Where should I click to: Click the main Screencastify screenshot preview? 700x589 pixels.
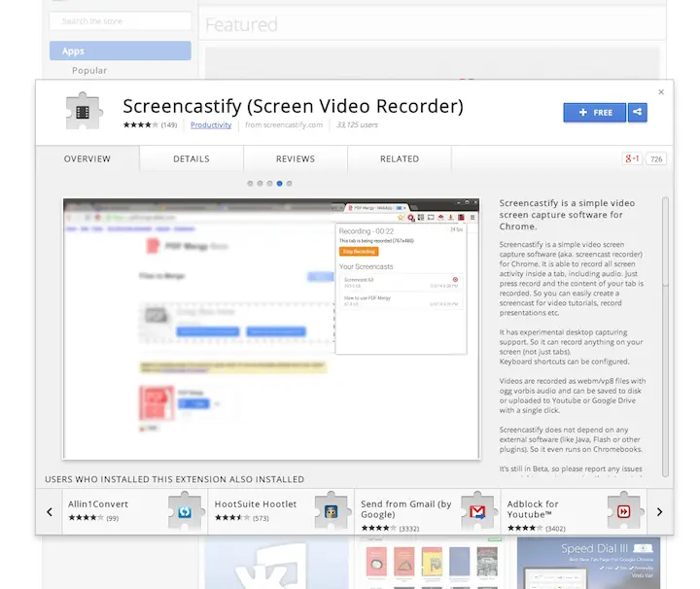271,329
